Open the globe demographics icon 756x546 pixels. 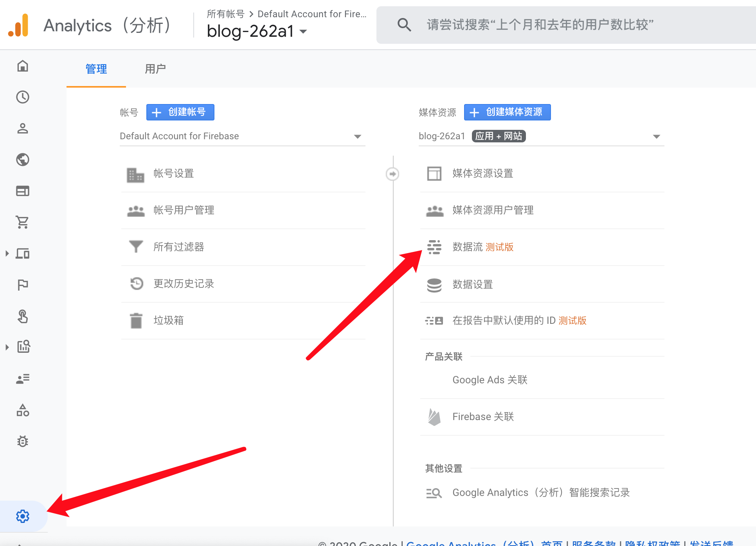23,160
